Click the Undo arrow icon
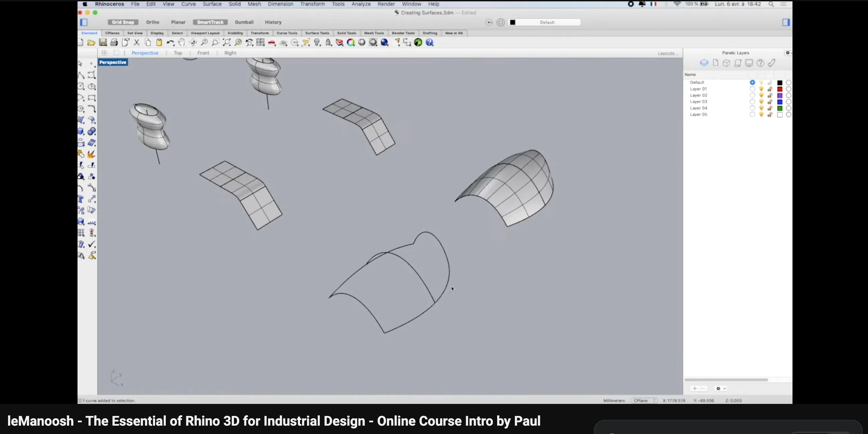Viewport: 868px width, 434px height. pyautogui.click(x=170, y=42)
